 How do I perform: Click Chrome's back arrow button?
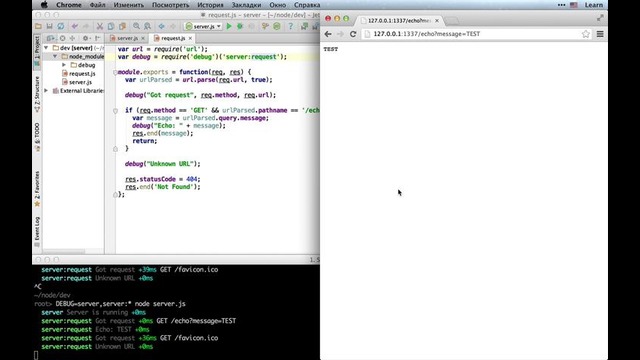(x=328, y=34)
